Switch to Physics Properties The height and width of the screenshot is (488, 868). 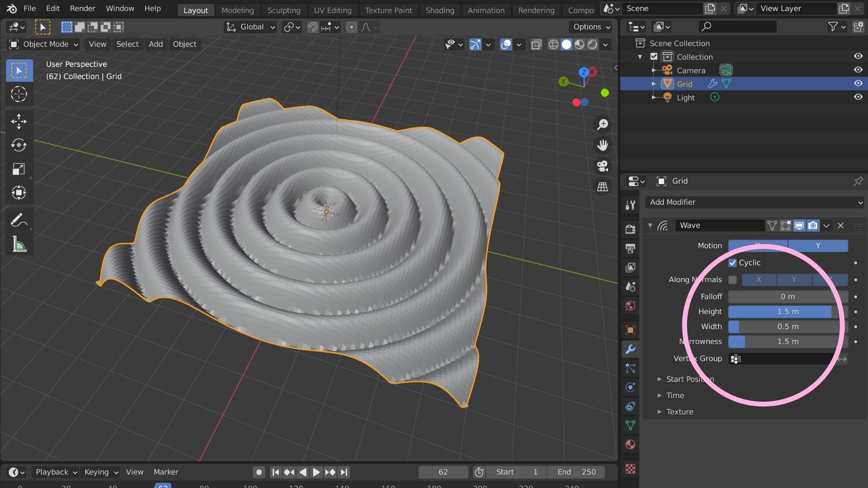[x=630, y=387]
